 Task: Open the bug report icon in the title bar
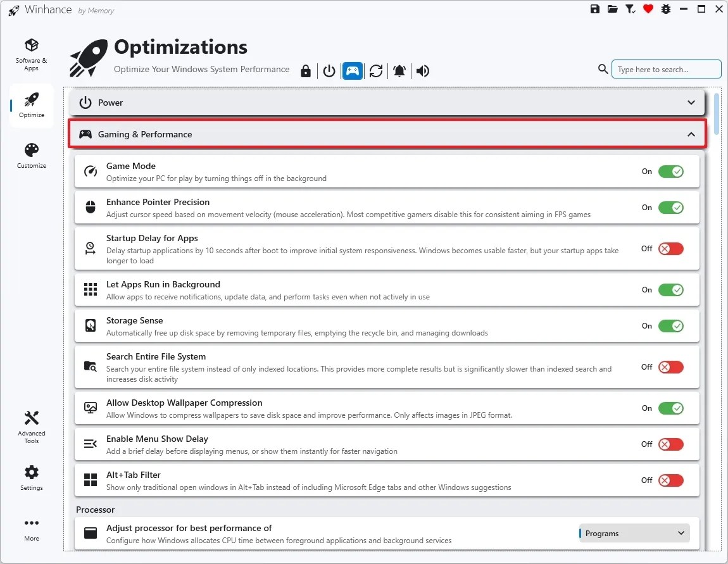(x=665, y=9)
